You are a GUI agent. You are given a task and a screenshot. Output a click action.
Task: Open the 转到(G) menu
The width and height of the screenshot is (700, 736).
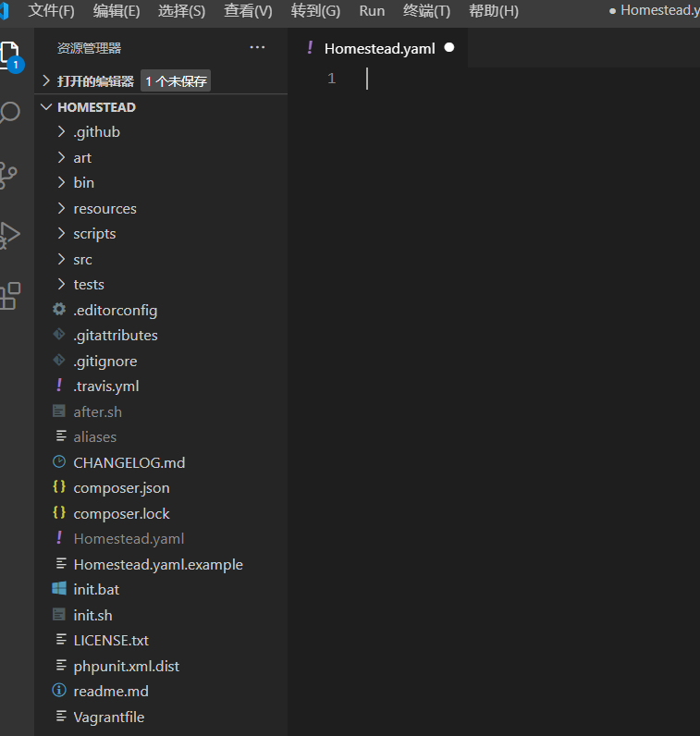pyautogui.click(x=315, y=10)
